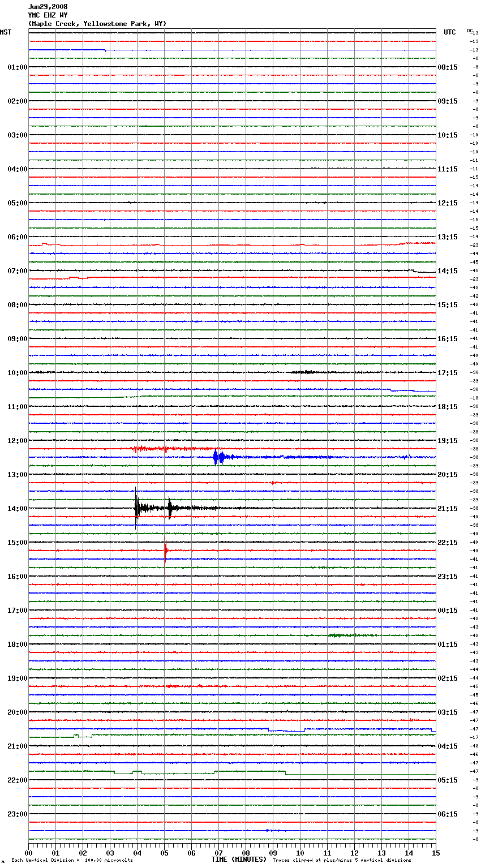Click the '04:15' UTC row label
This screenshot has height=868, width=481.
tap(448, 746)
